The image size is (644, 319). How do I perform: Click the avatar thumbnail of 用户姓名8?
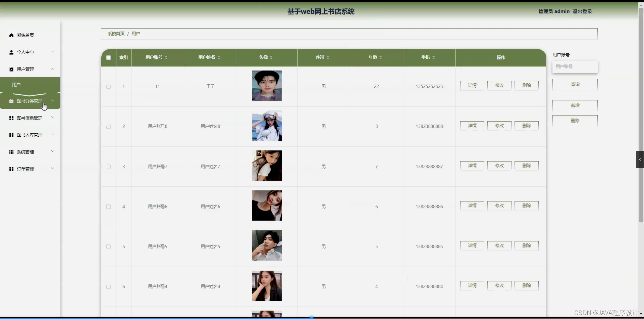point(267,126)
